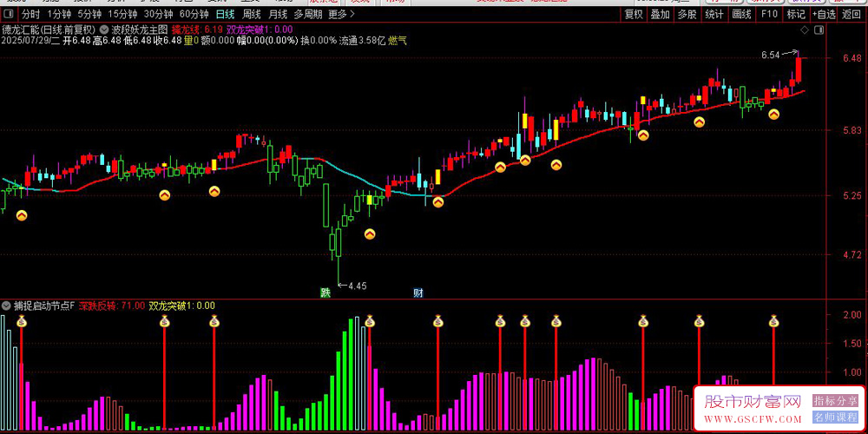868x434 pixels.
Task: Click the 流通3.58亿 value
Action: 362,40
